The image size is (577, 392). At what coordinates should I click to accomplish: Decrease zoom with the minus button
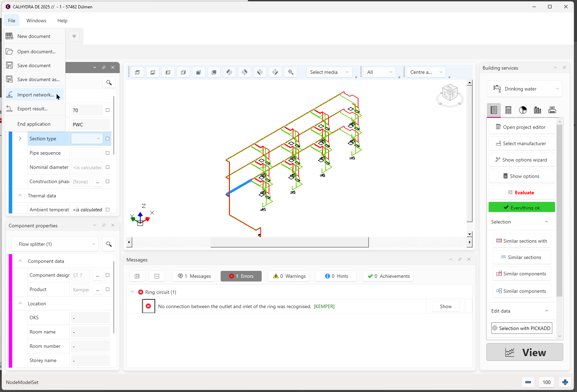pos(528,382)
